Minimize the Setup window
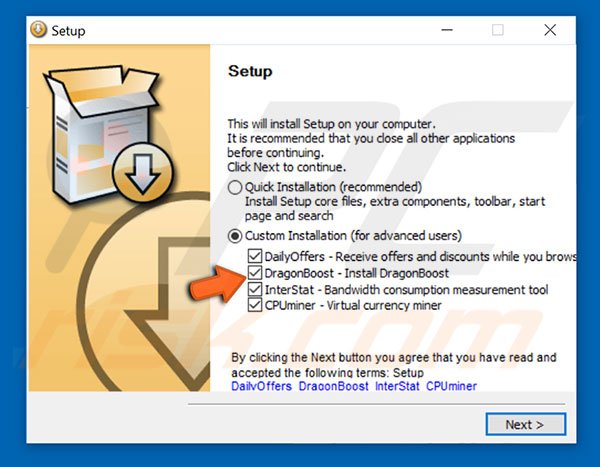This screenshot has height=467, width=600. pyautogui.click(x=447, y=30)
